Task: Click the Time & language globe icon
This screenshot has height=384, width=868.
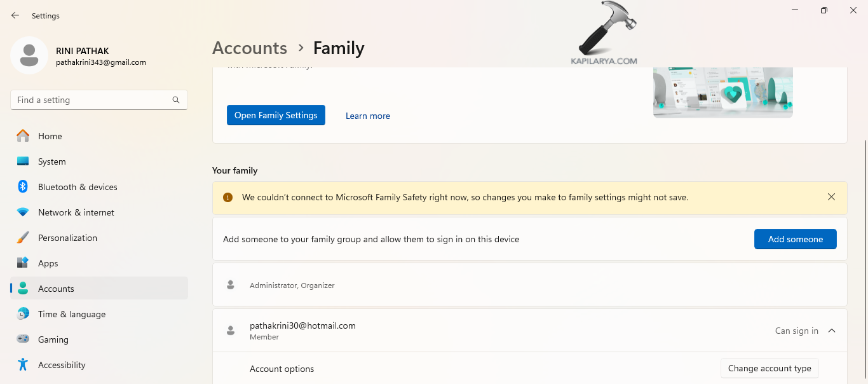Action: pyautogui.click(x=23, y=314)
